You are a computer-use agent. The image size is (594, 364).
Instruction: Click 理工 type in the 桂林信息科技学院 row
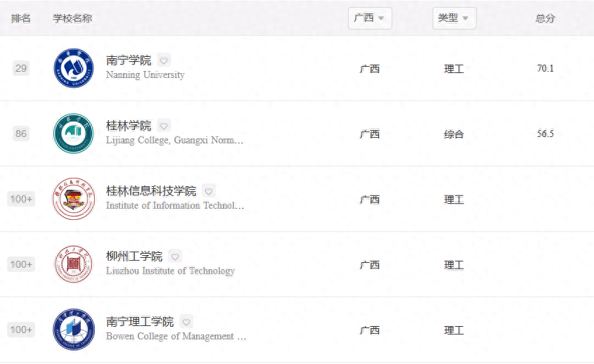coord(454,200)
